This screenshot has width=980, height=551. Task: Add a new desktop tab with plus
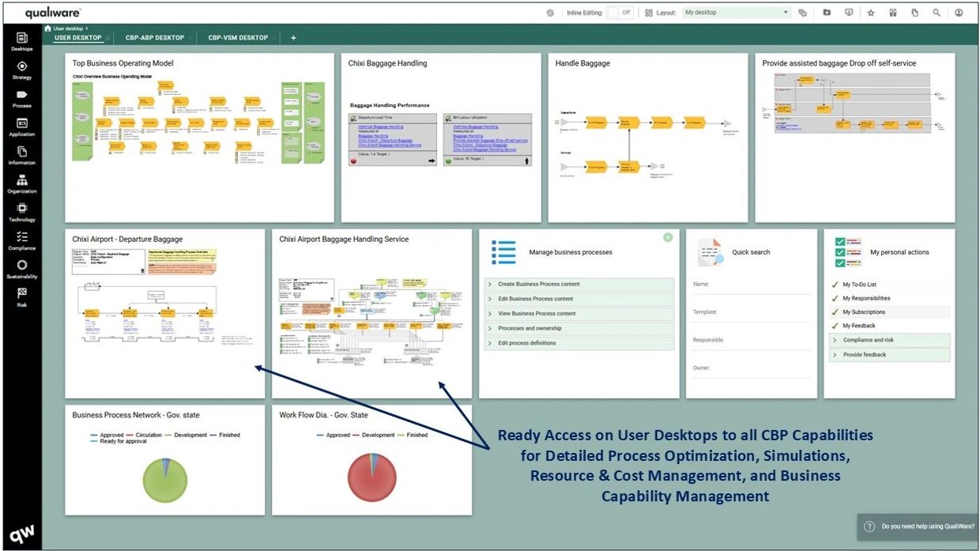click(x=293, y=38)
